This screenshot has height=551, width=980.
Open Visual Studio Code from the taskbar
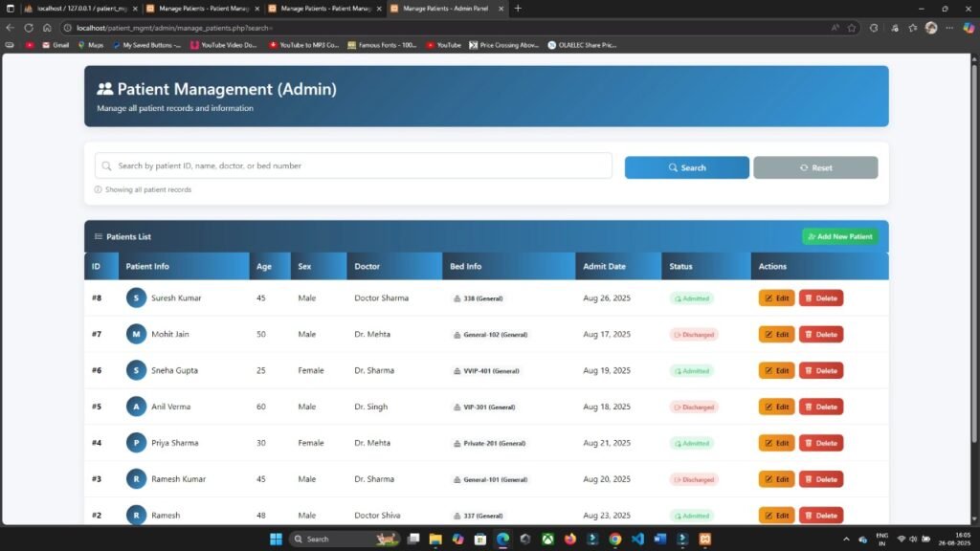point(638,539)
